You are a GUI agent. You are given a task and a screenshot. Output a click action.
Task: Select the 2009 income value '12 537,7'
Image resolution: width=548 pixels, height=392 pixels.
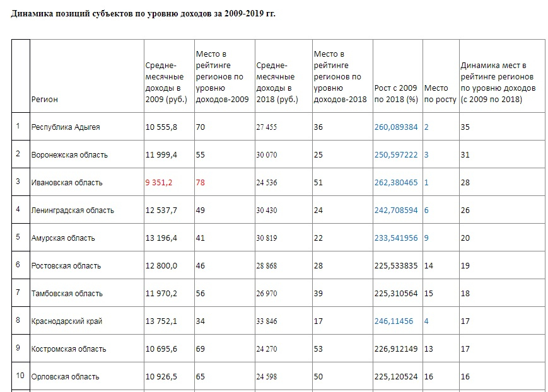pyautogui.click(x=161, y=210)
